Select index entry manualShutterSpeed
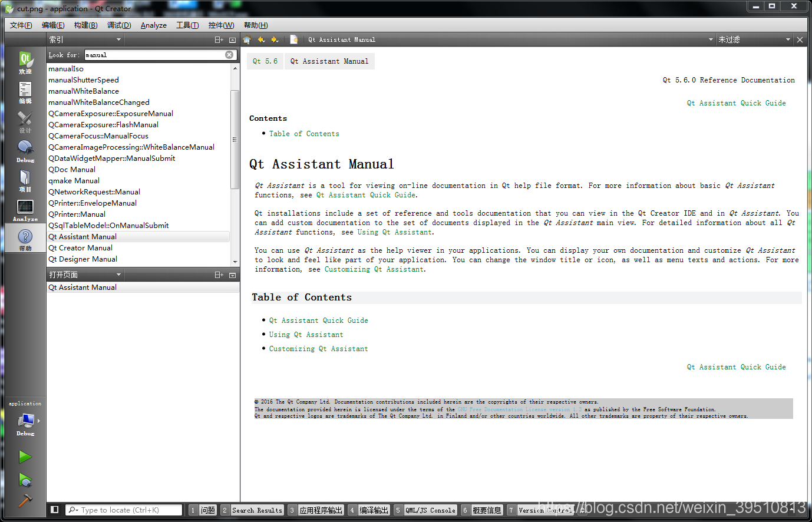The height and width of the screenshot is (522, 812). [84, 80]
